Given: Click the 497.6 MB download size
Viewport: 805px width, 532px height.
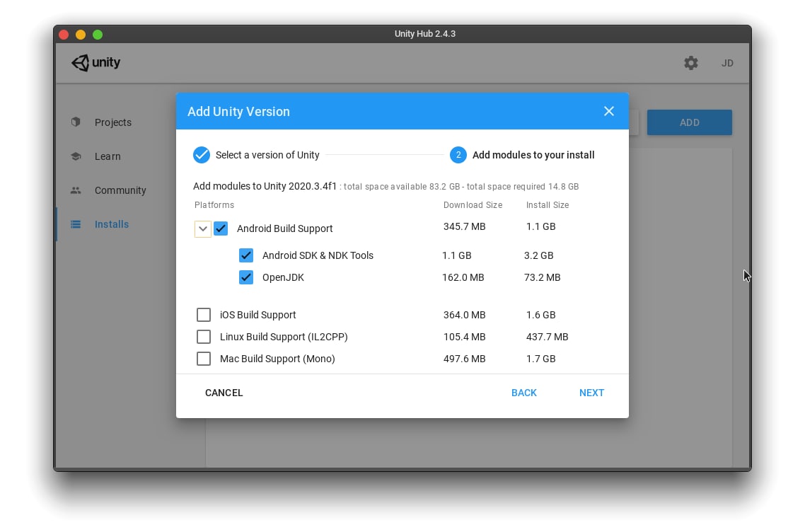Looking at the screenshot, I should click(x=464, y=359).
